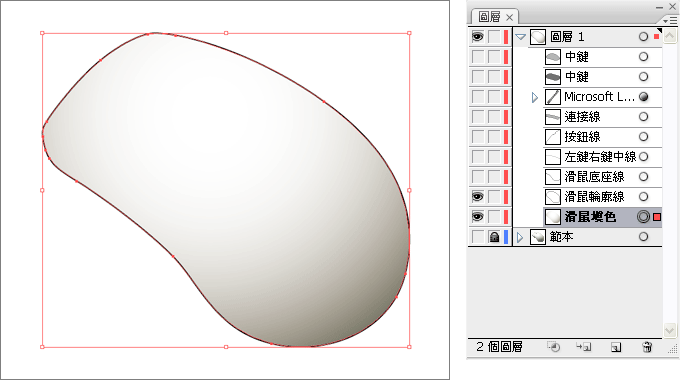
Task: Click top-center bounding box handle
Action: [x=226, y=33]
